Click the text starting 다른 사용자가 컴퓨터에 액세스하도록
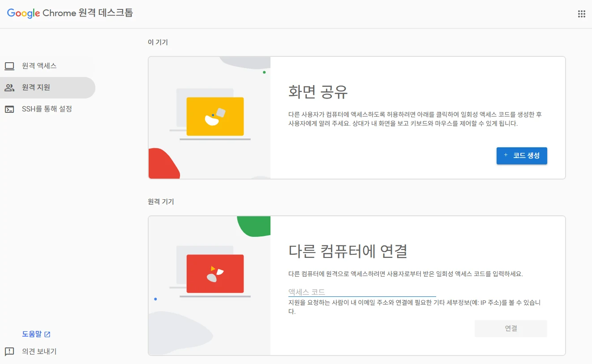592x364 pixels. click(415, 119)
